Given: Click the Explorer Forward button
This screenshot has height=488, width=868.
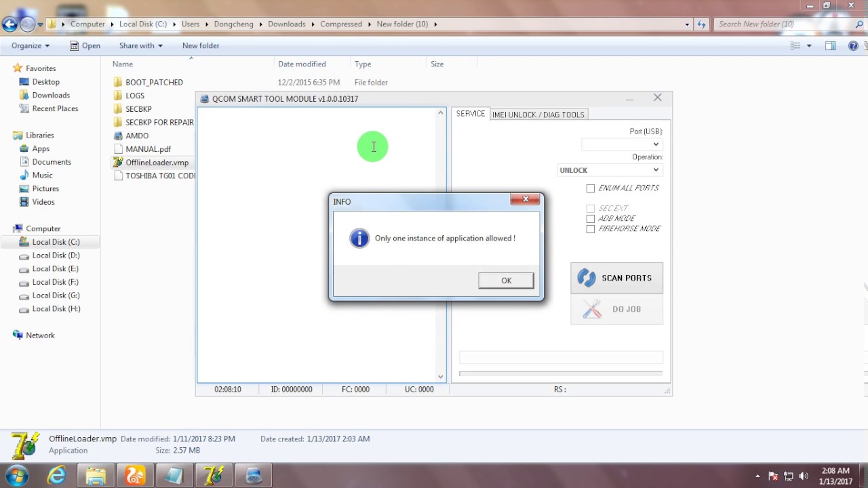Looking at the screenshot, I should click(27, 24).
